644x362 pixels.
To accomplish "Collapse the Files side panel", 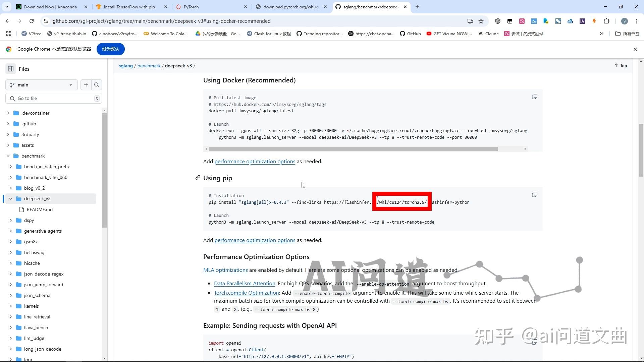I will click(x=11, y=69).
